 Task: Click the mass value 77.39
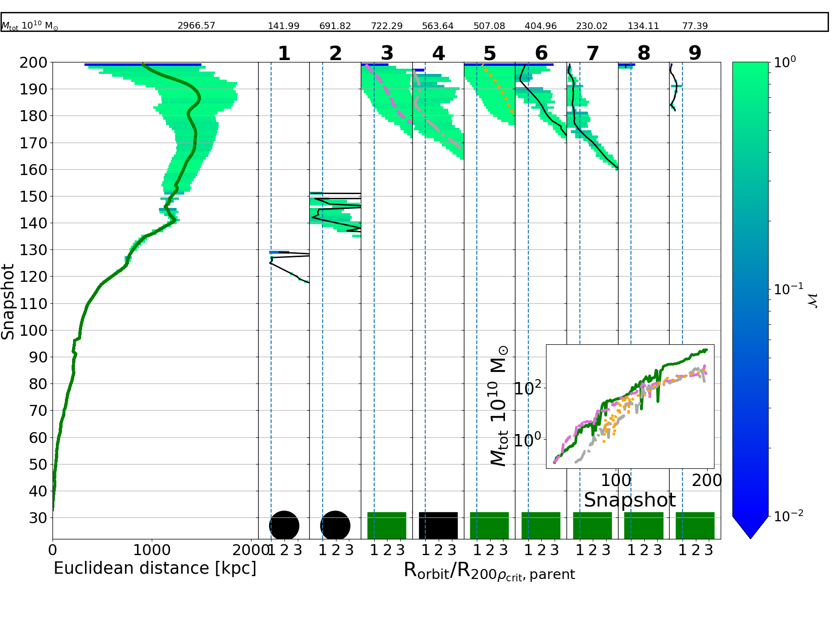[695, 26]
